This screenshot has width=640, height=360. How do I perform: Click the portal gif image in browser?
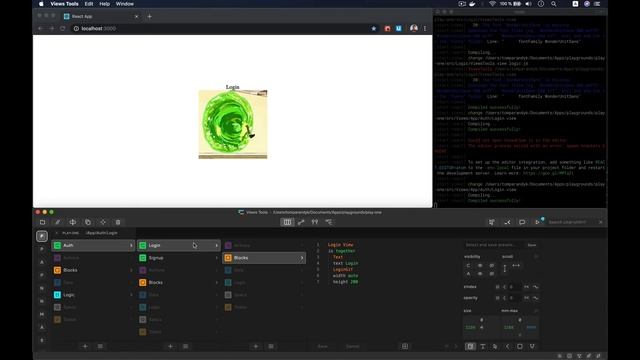point(233,124)
